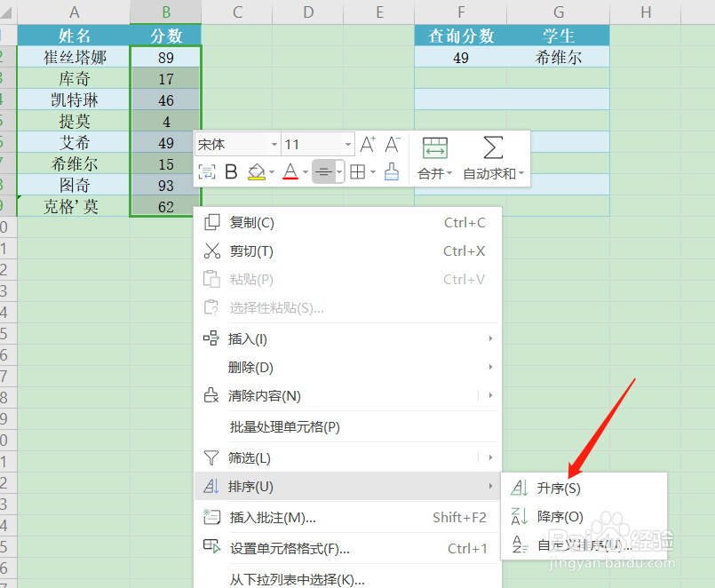
Task: Click the borders grid icon
Action: (x=357, y=172)
